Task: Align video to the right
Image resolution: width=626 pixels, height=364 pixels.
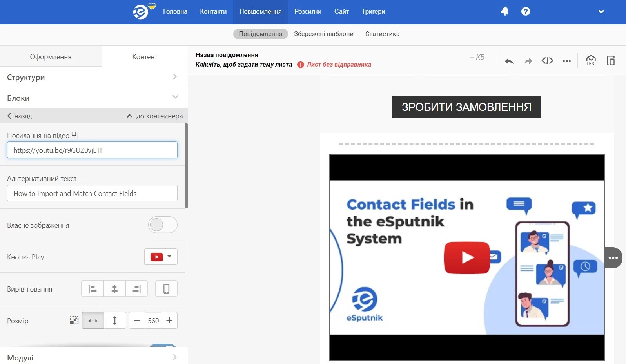Action: (136, 289)
